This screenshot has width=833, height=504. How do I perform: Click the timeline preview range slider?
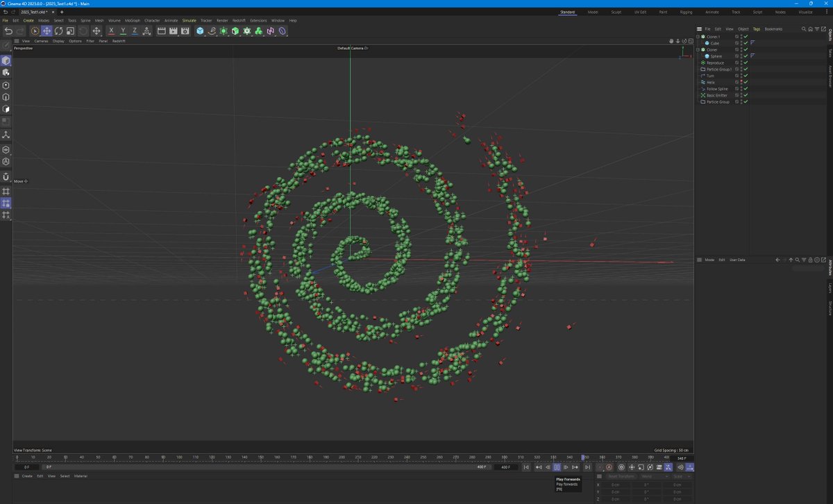click(x=267, y=467)
